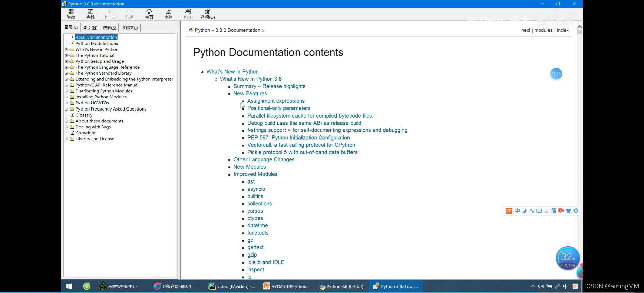644x293 pixels.
Task: Click the 字体 (Font) toolbar icon
Action: click(169, 14)
